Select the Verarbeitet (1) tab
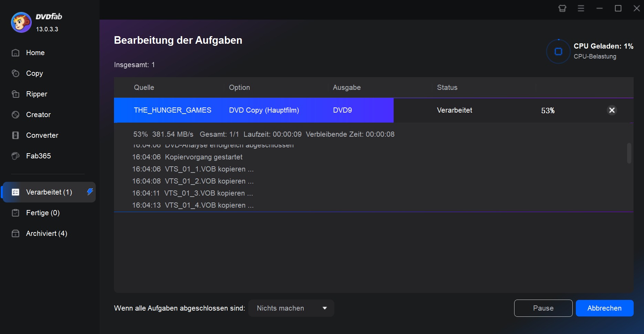644x334 pixels. pyautogui.click(x=49, y=192)
